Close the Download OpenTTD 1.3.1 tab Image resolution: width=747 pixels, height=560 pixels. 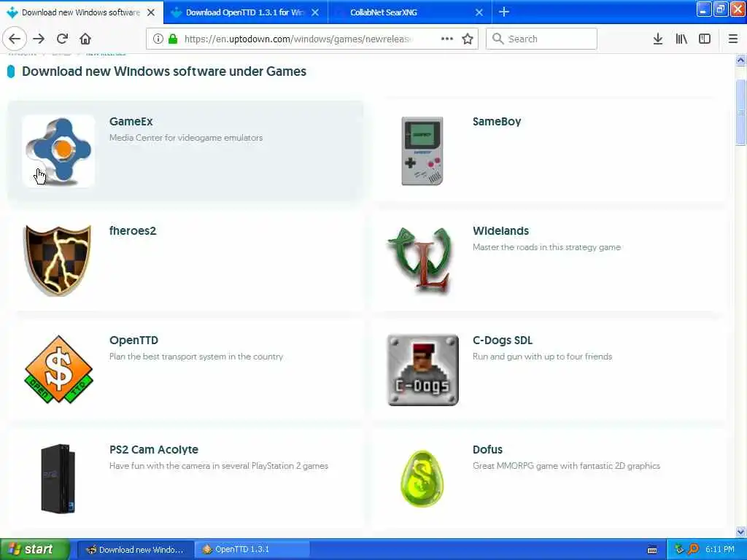click(315, 12)
